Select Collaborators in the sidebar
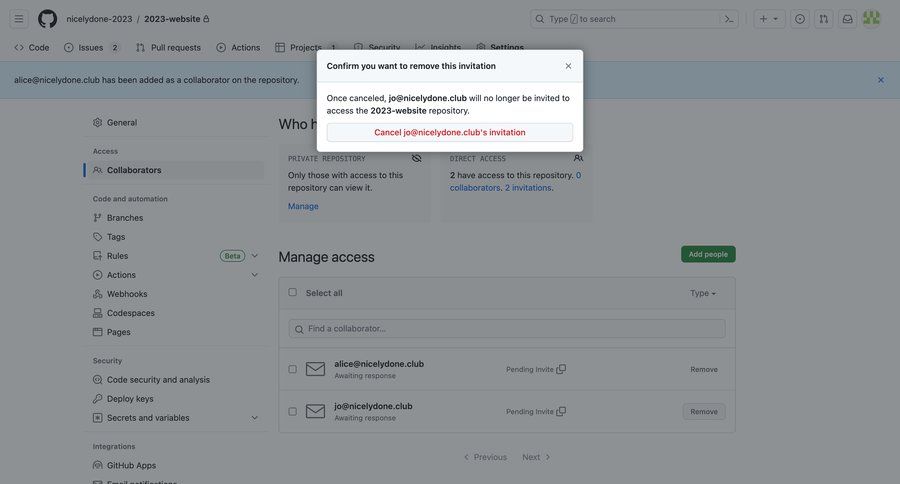The height and width of the screenshot is (484, 900). pyautogui.click(x=174, y=170)
